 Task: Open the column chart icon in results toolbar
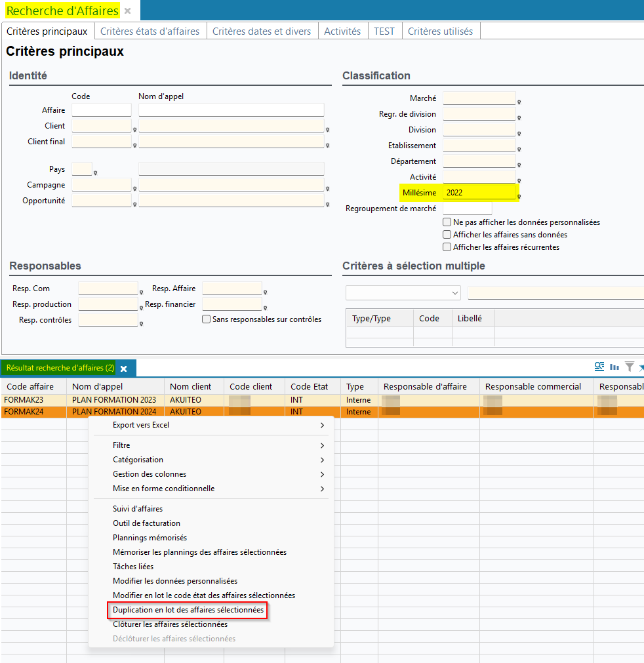click(x=614, y=367)
